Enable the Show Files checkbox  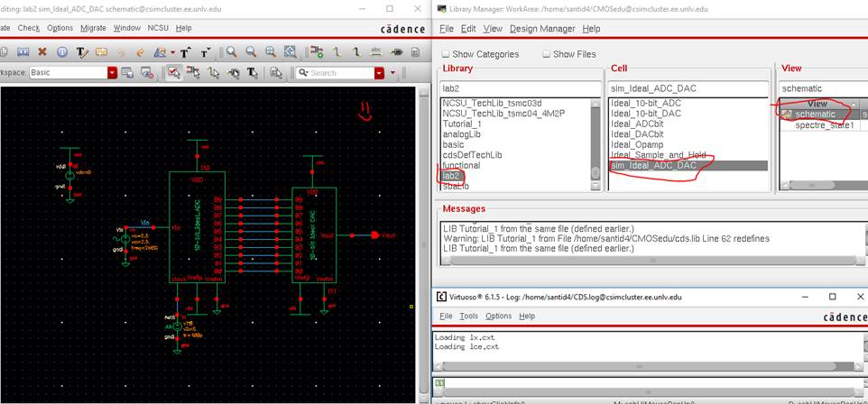tap(547, 54)
